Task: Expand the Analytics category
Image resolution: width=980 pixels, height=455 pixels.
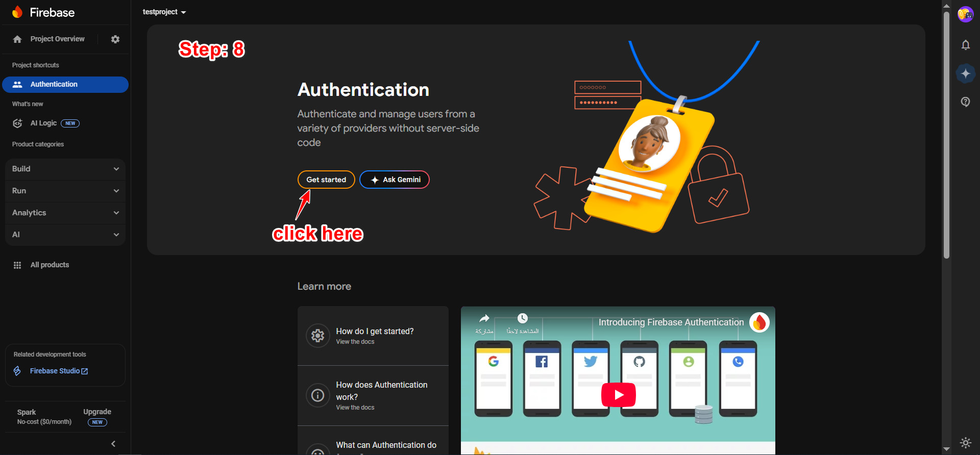Action: click(x=65, y=213)
